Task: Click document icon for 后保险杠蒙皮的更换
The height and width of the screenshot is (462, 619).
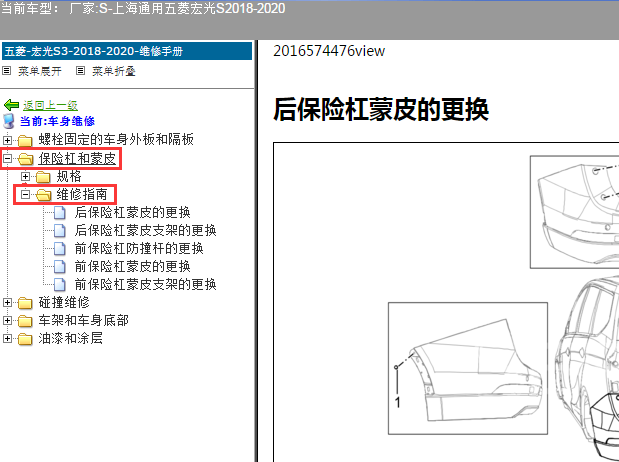Action: pyautogui.click(x=60, y=212)
